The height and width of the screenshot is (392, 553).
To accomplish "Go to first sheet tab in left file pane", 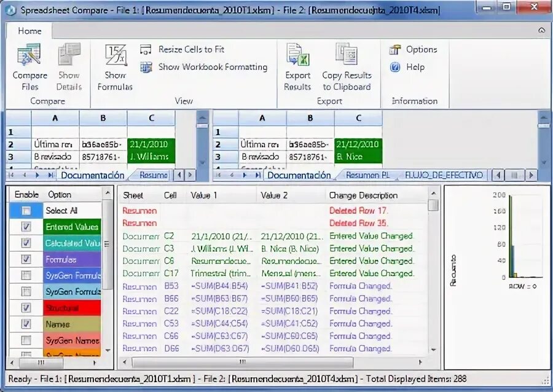I will pyautogui.click(x=11, y=175).
